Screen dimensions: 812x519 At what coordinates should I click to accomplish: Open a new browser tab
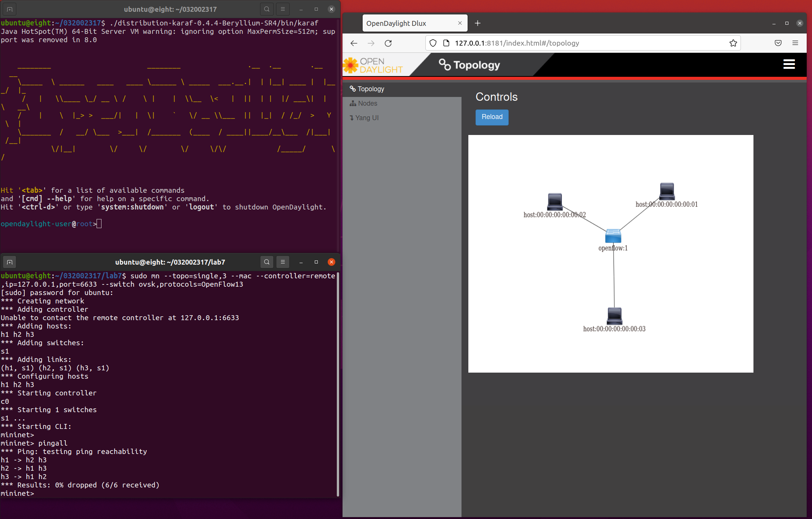click(477, 23)
